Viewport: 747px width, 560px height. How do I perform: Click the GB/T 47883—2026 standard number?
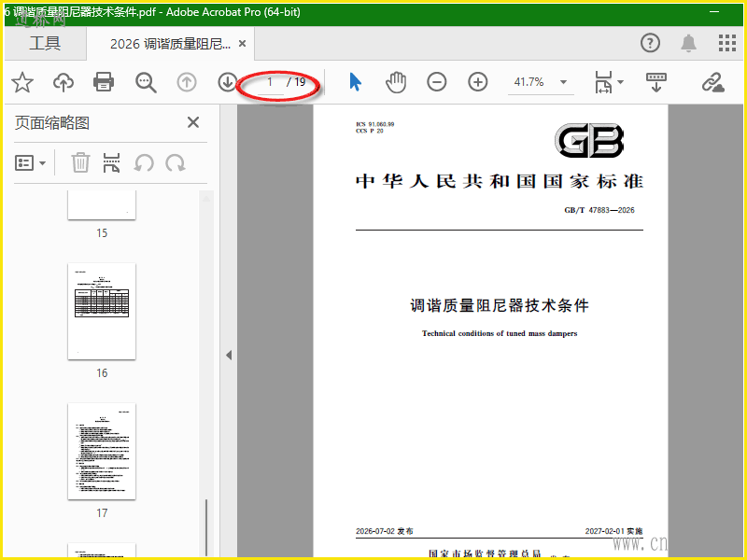coord(599,210)
